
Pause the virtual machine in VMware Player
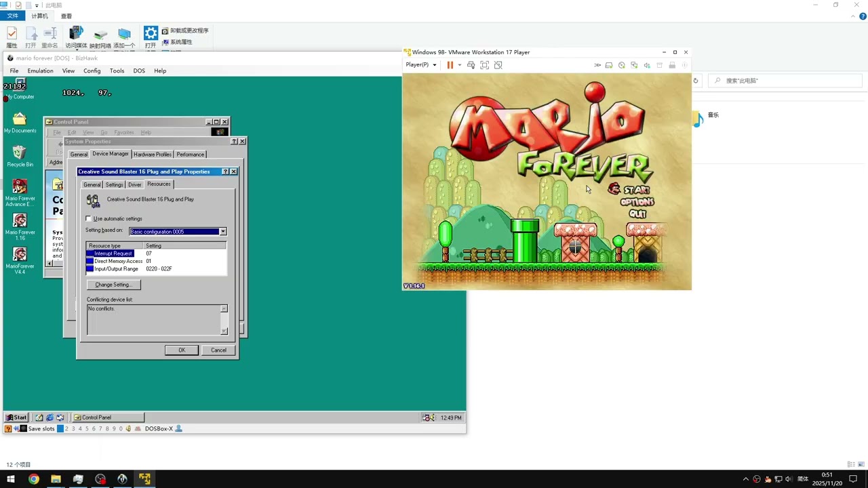pyautogui.click(x=450, y=65)
